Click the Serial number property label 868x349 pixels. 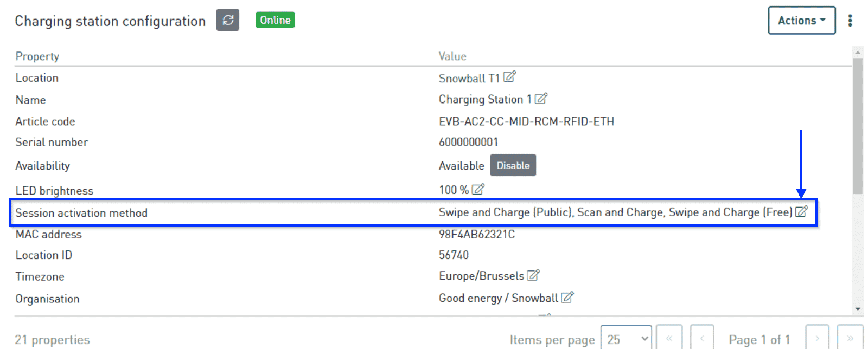(x=52, y=142)
